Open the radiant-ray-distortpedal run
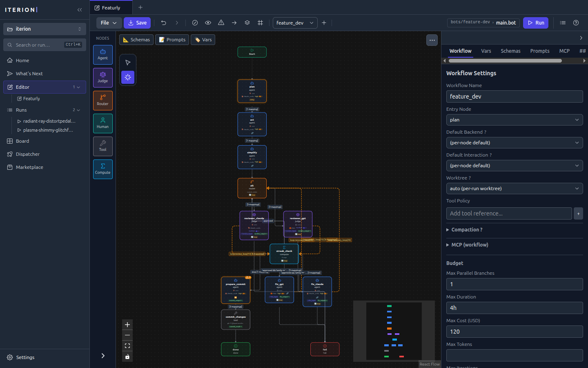Viewport: 588px width, 368px height. [x=49, y=121]
